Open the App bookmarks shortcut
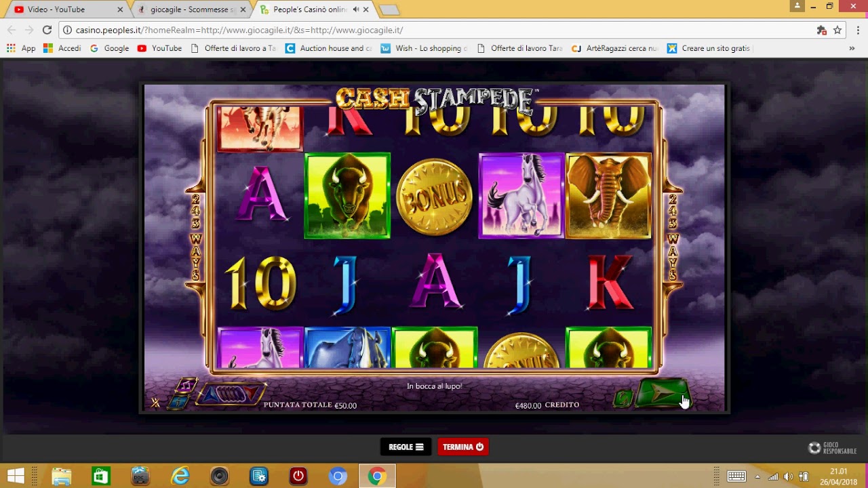 click(21, 48)
